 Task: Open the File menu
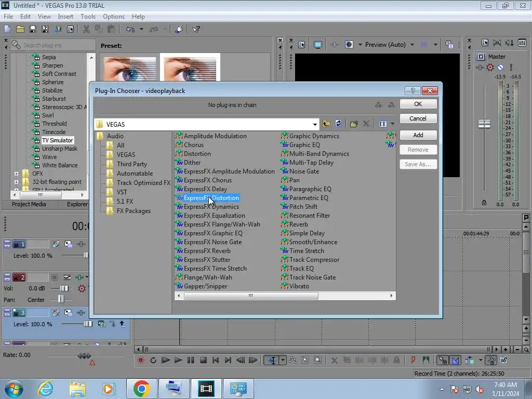click(8, 16)
